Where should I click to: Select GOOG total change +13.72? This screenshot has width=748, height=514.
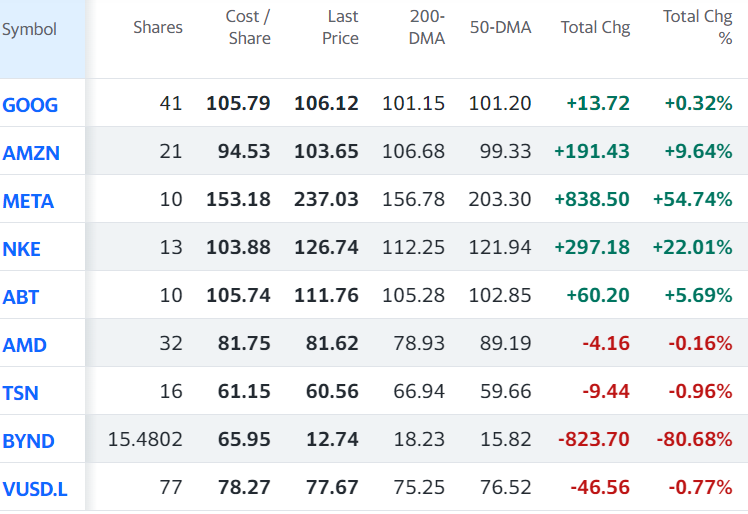click(598, 104)
